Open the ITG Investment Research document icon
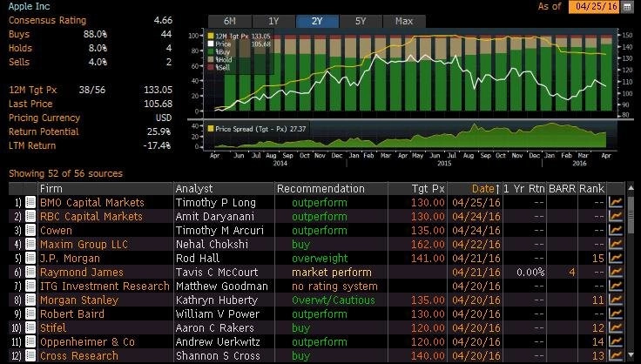The width and height of the screenshot is (641, 364). (x=30, y=286)
